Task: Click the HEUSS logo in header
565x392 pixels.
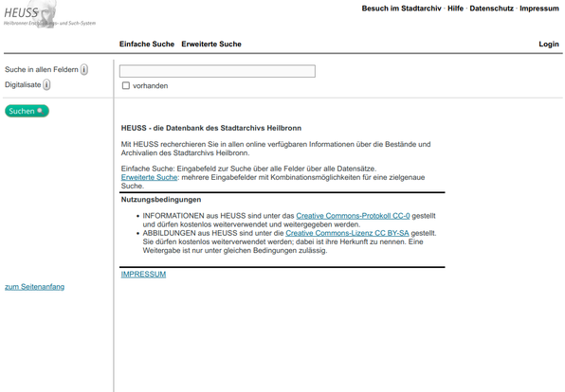Action: pyautogui.click(x=49, y=14)
